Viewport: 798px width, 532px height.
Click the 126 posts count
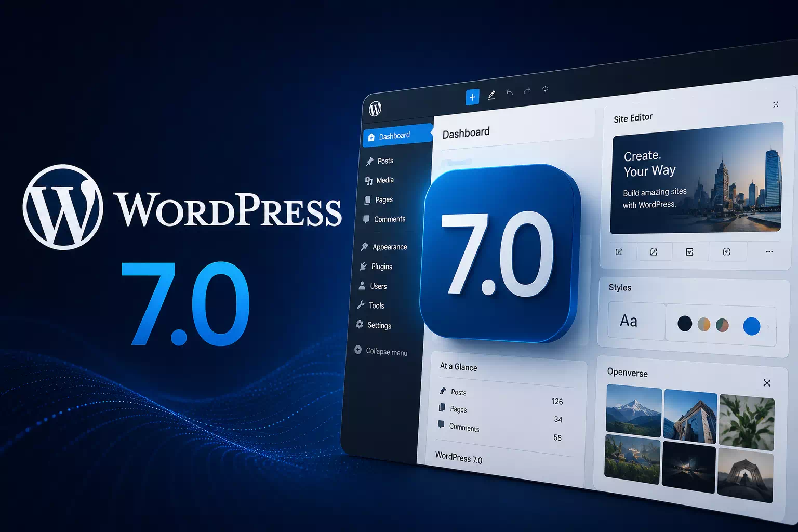pos(557,402)
